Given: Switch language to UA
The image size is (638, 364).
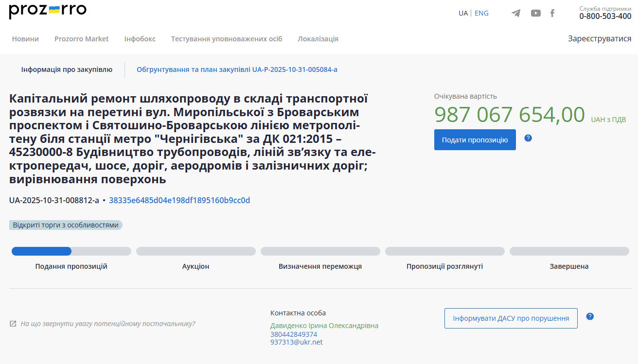Looking at the screenshot, I should [x=463, y=13].
